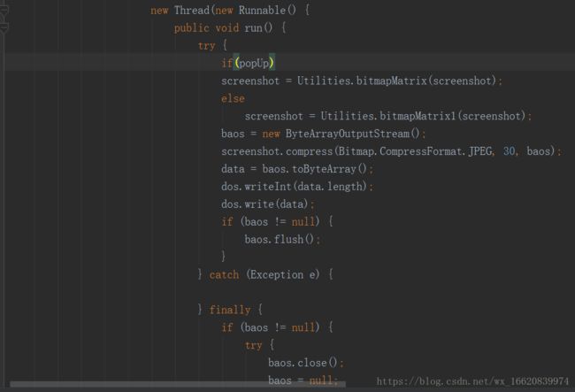Click the 'finally' keyword
The image size is (575, 392).
tap(230, 311)
